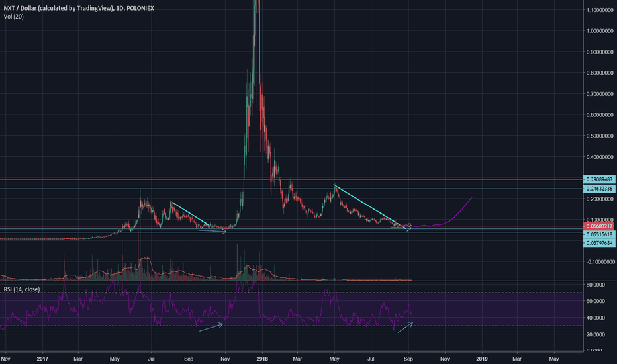Click the 0.03797684 price line label

[x=599, y=243]
